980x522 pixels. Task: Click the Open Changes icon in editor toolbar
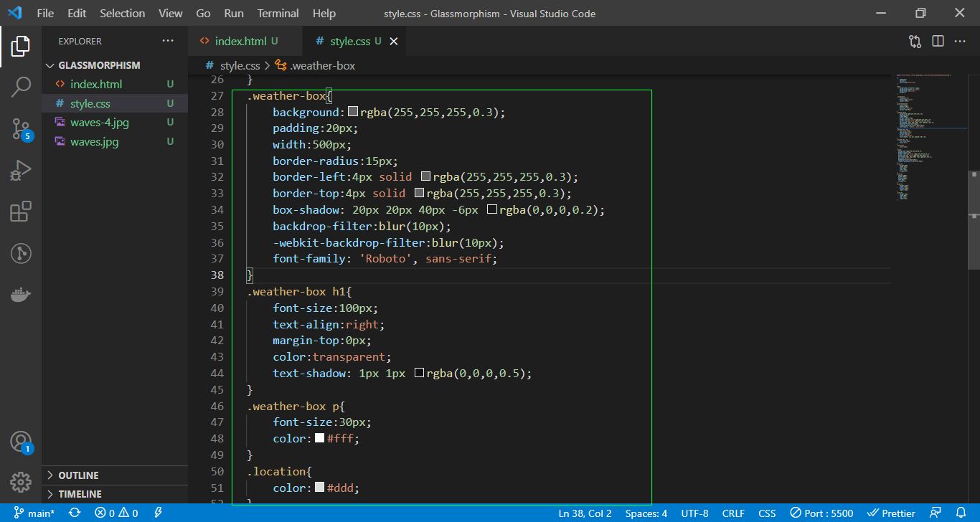tap(915, 42)
